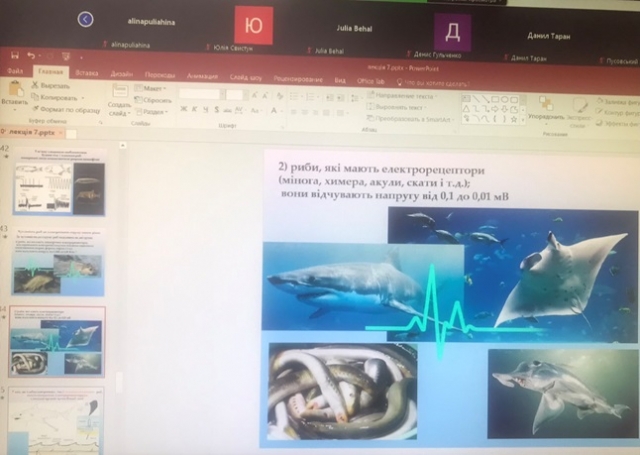Switch to the Вид tab
The height and width of the screenshot is (455, 640).
click(x=340, y=80)
